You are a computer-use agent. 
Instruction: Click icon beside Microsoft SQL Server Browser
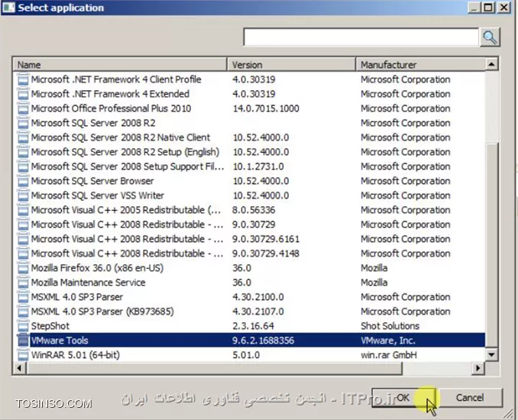tap(23, 181)
